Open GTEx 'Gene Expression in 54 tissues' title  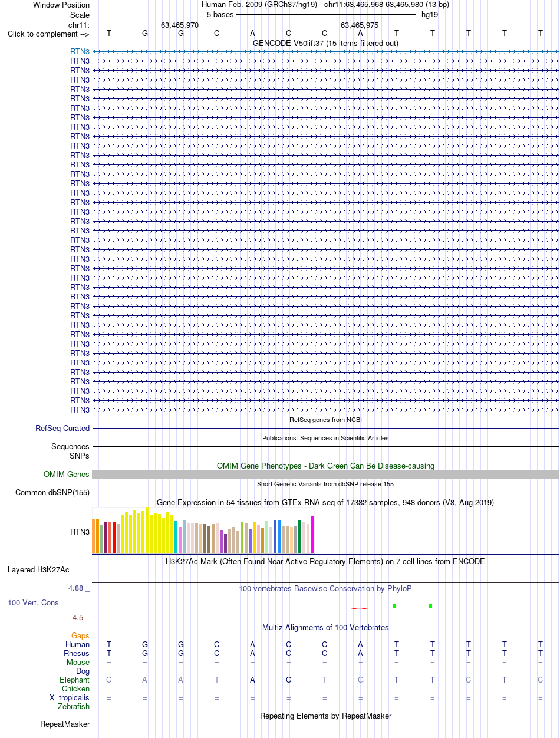click(x=325, y=503)
